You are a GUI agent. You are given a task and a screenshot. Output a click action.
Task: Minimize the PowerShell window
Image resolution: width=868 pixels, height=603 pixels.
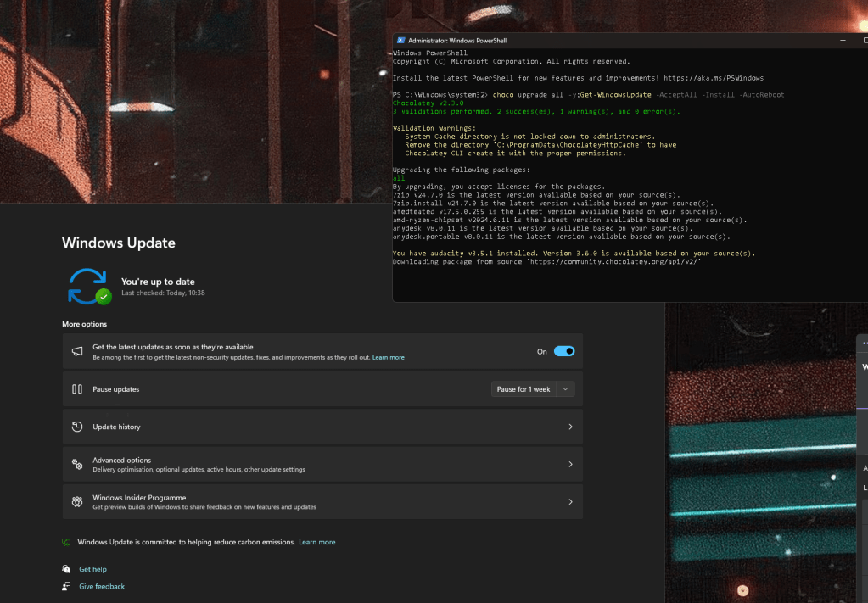pyautogui.click(x=843, y=41)
